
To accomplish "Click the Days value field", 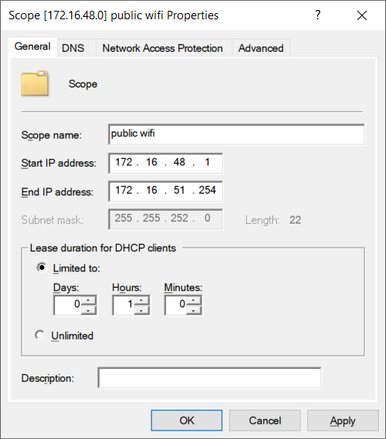I will click(68, 305).
